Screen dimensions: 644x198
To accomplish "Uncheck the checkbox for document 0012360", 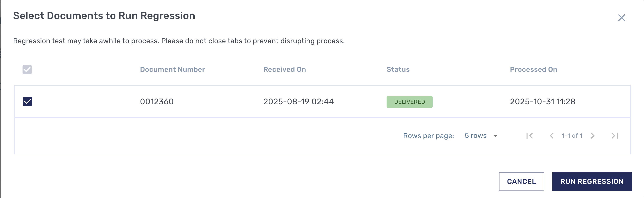I will (27, 102).
